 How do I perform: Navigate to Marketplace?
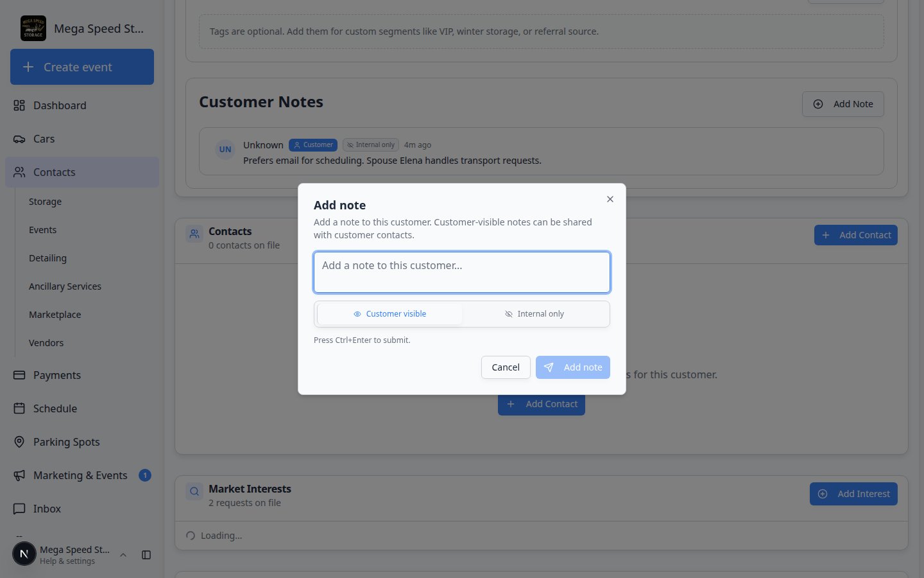pyautogui.click(x=55, y=315)
